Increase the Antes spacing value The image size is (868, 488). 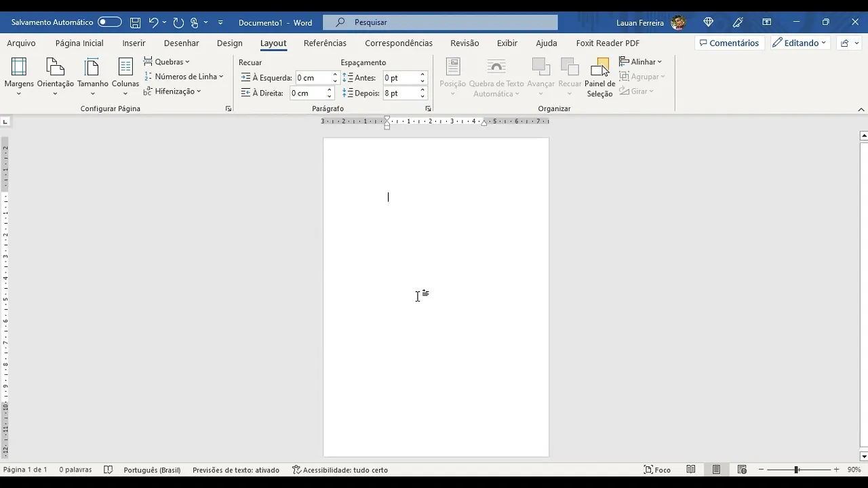pos(422,75)
